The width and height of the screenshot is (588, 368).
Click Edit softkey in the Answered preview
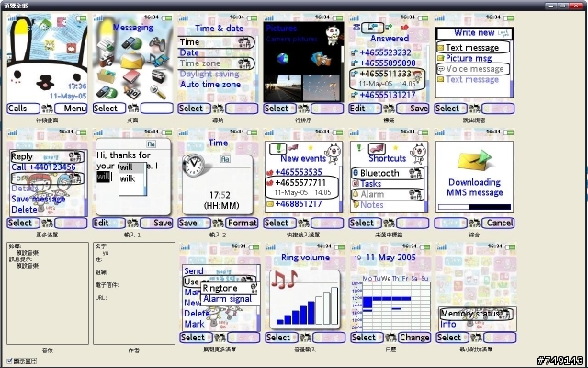365,109
